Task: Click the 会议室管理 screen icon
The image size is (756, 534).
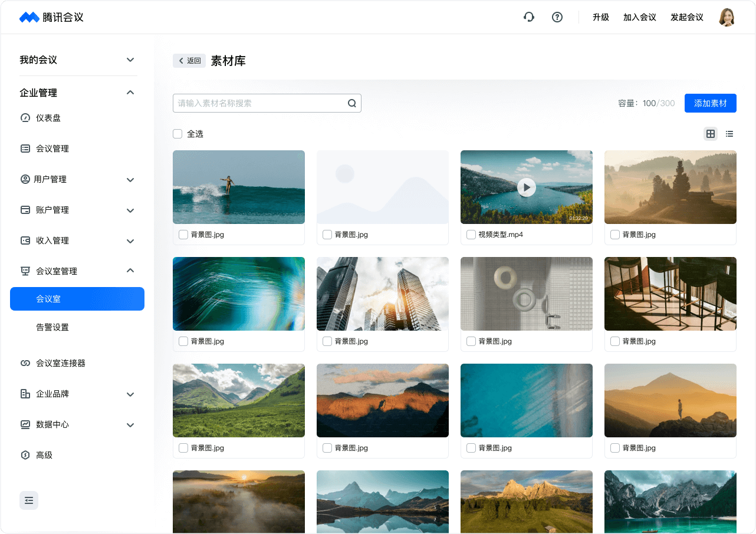Action: pyautogui.click(x=25, y=271)
